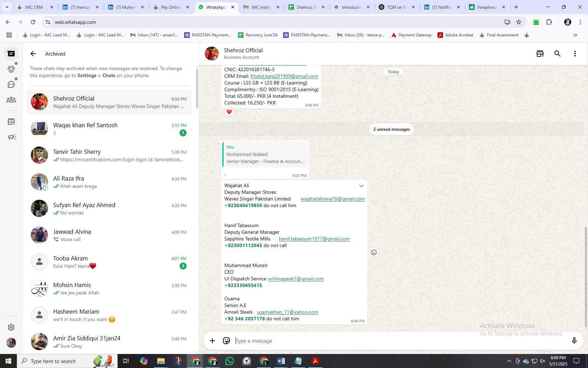Open the heart reaction on the CNIC message
This screenshot has width=588, height=368.
coord(229,112)
